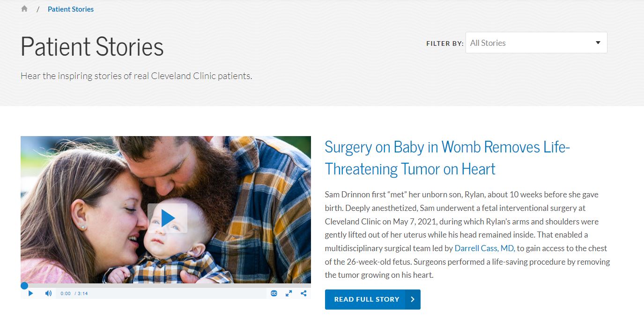Mute the video with the speaker icon
Image resolution: width=644 pixels, height=318 pixels.
pos(48,293)
